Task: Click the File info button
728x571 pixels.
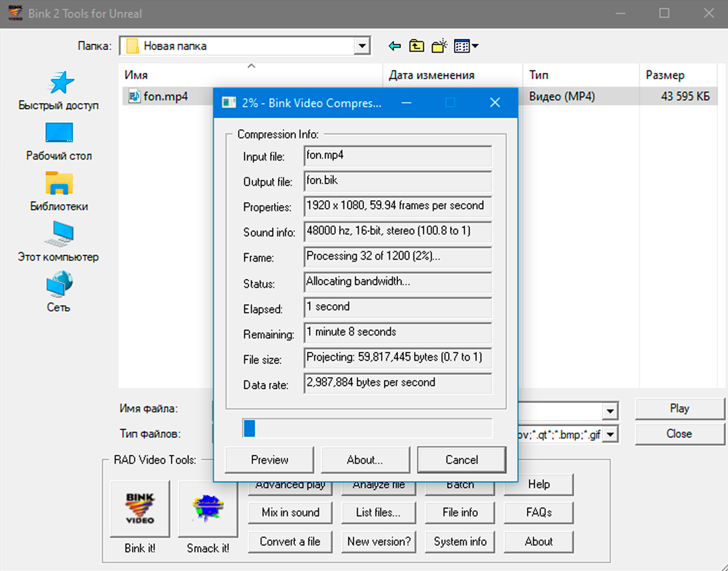Action: click(x=459, y=512)
